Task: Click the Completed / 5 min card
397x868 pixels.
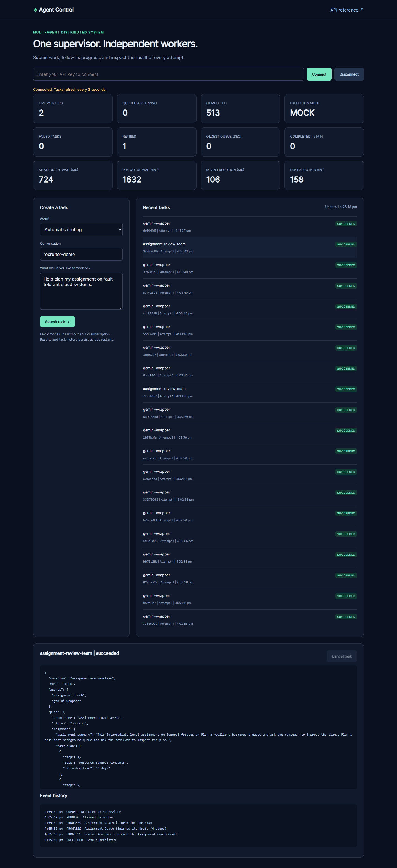Action: click(x=324, y=142)
